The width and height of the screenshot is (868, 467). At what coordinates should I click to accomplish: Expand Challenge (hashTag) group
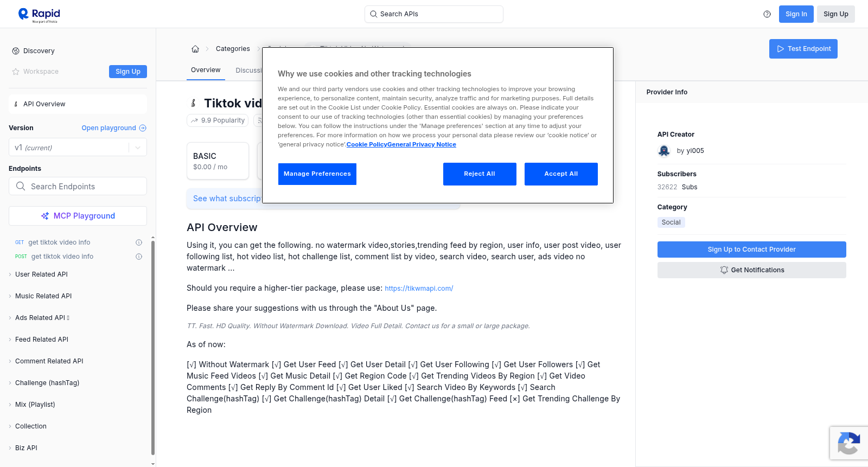47,383
